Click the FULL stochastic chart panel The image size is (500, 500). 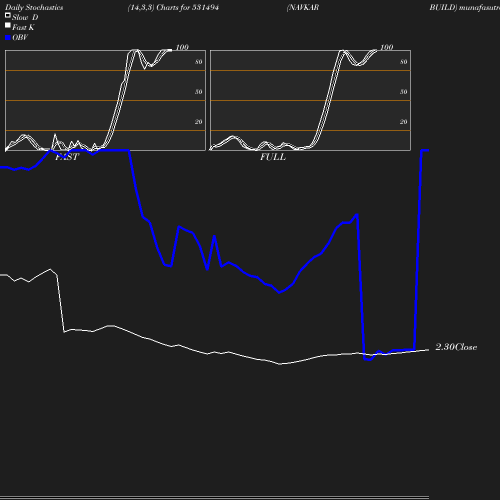point(310,100)
